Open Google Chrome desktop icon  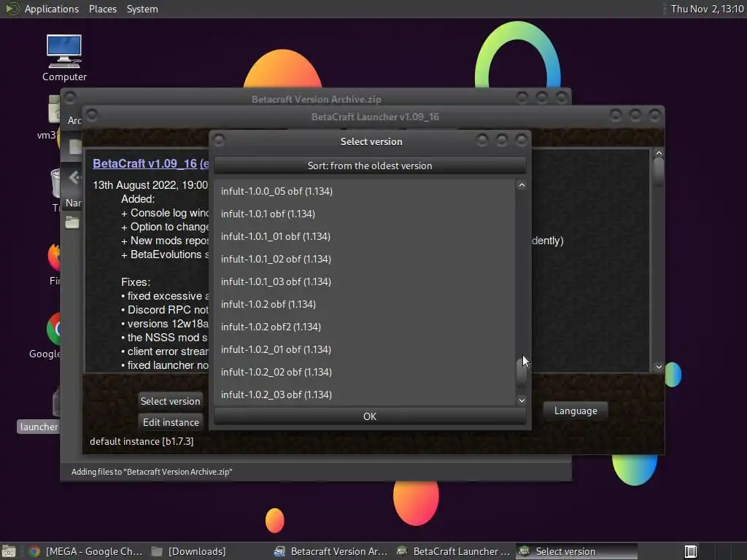point(53,330)
